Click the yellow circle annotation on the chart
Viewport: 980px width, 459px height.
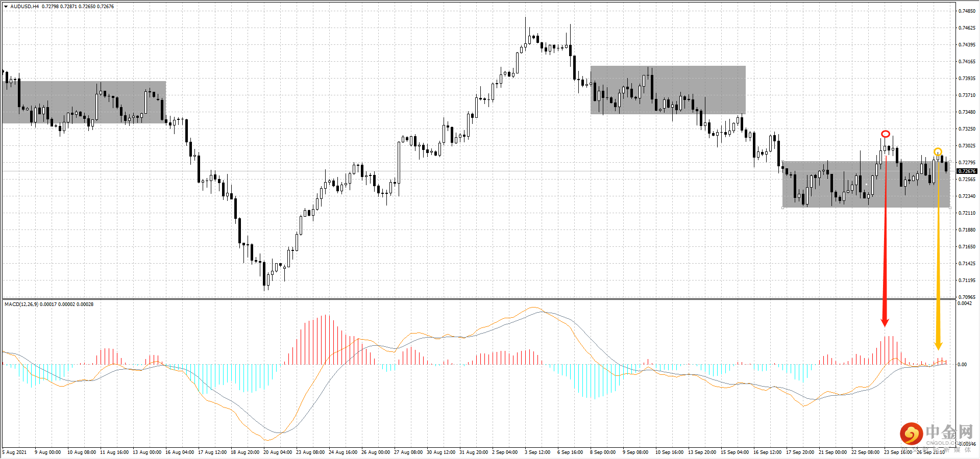pos(938,151)
